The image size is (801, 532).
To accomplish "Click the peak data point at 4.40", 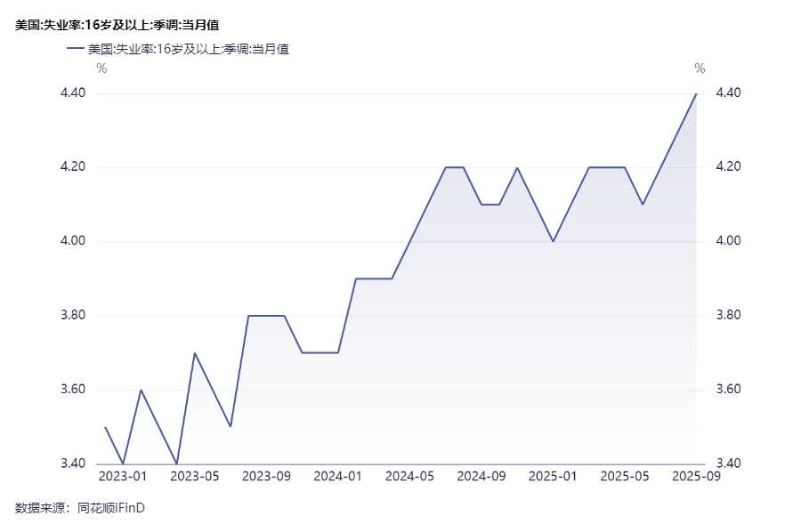I will [695, 93].
